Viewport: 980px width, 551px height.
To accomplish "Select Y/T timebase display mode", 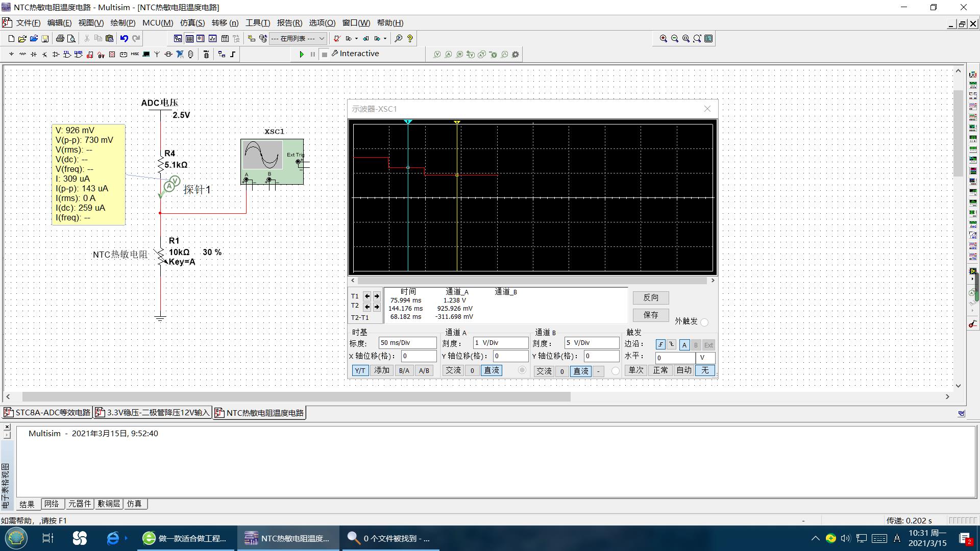I will click(360, 370).
